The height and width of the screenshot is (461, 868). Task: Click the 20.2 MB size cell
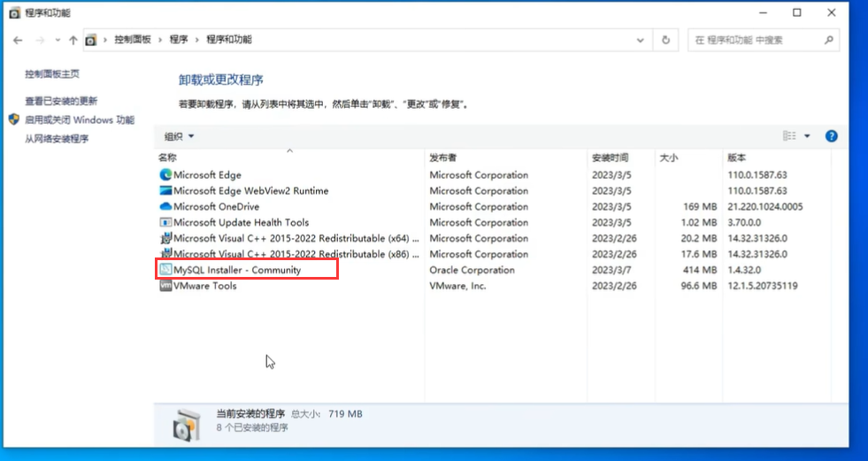[x=698, y=239]
